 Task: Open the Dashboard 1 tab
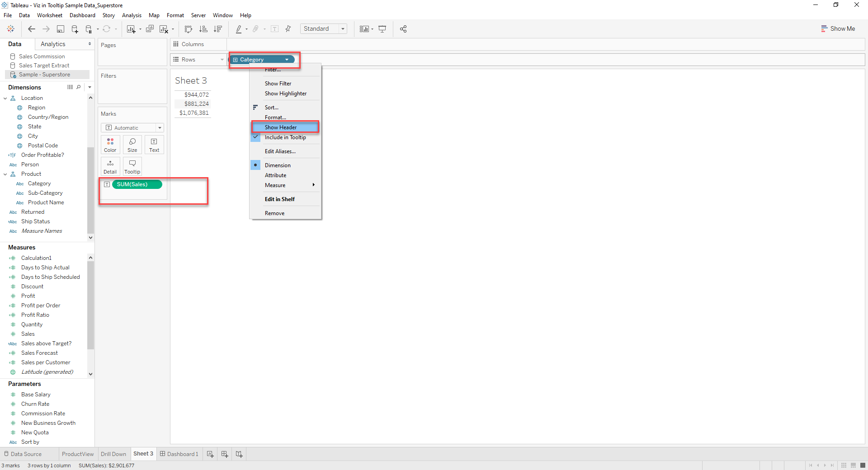pos(179,454)
